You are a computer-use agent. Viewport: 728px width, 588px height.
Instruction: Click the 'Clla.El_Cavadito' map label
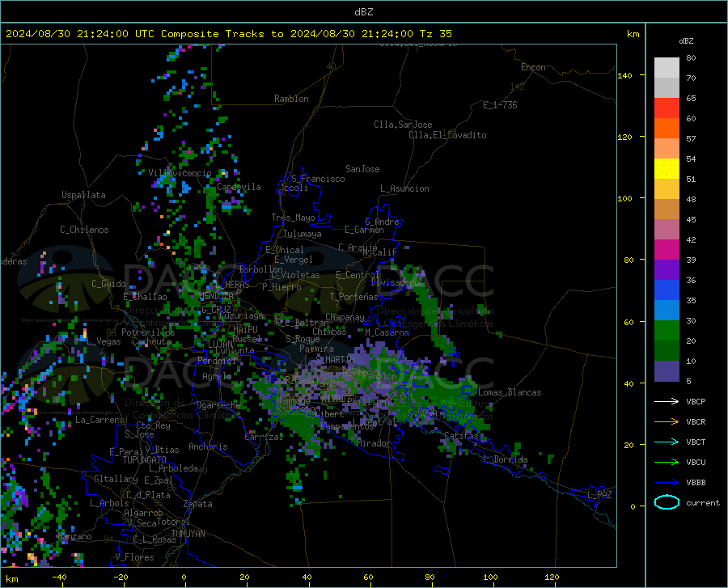(x=447, y=135)
